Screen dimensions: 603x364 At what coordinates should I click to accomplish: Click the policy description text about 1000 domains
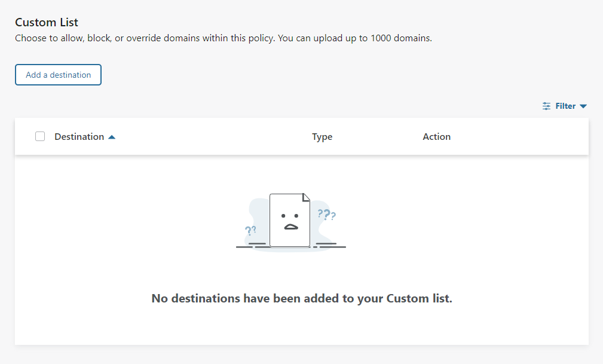[223, 38]
